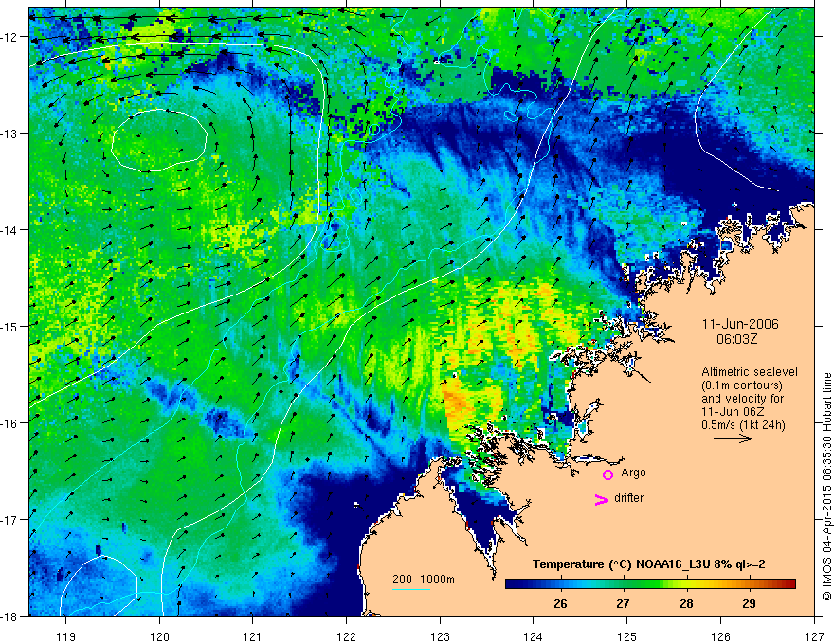Click the 'Altimetric sealevel' legend text
The height and width of the screenshot is (644, 834).
coord(750,372)
